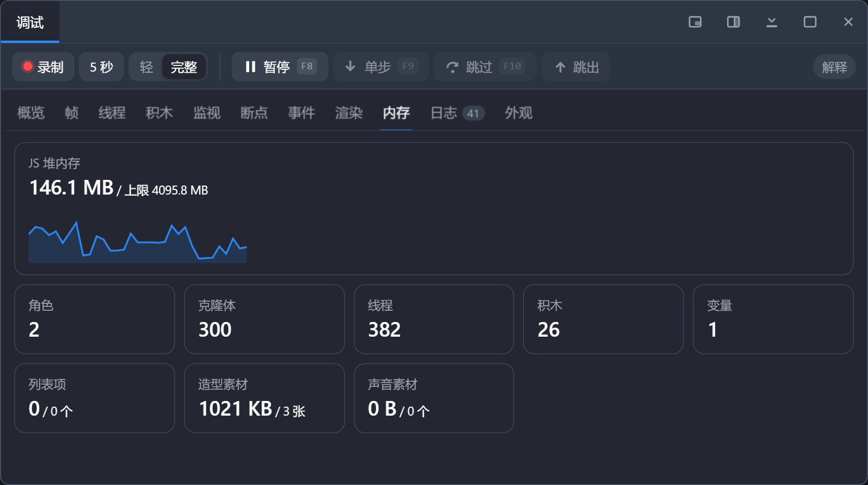Click the 列表项 card showing 0
Viewport: 868px width, 485px height.
[95, 398]
